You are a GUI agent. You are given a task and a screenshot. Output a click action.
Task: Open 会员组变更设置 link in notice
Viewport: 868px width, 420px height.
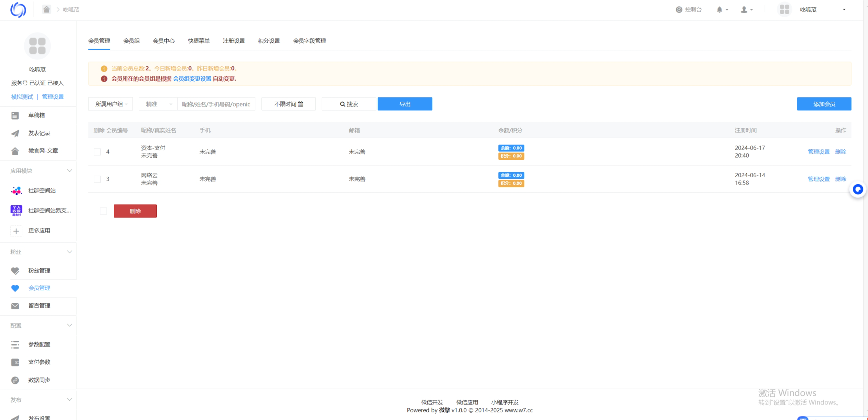coord(192,79)
